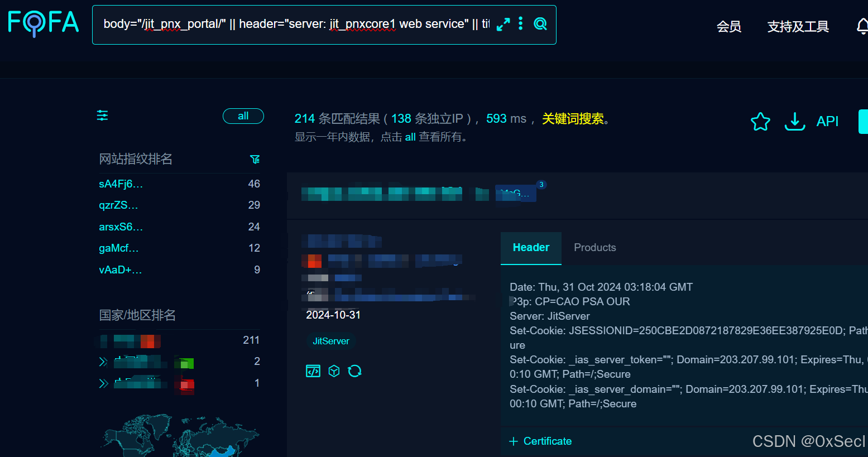Click the 2024-10-31 date text
Screen dimensions: 868x457
(x=333, y=315)
